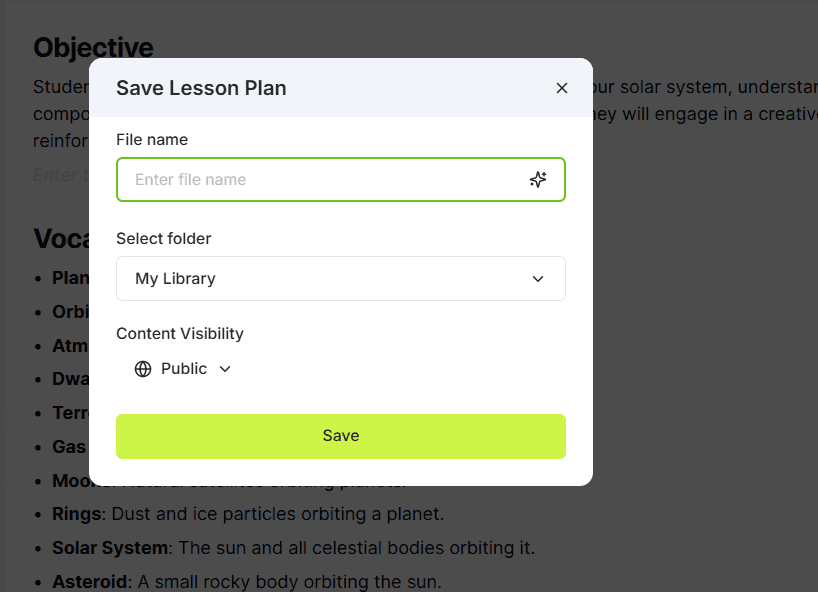Click the File name label
This screenshot has width=818, height=592.
[x=152, y=140]
